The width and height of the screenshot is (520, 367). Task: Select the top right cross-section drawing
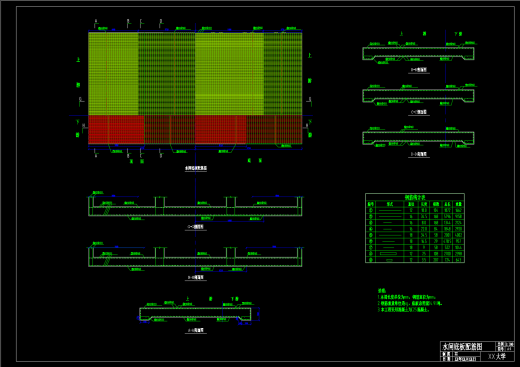point(418,54)
